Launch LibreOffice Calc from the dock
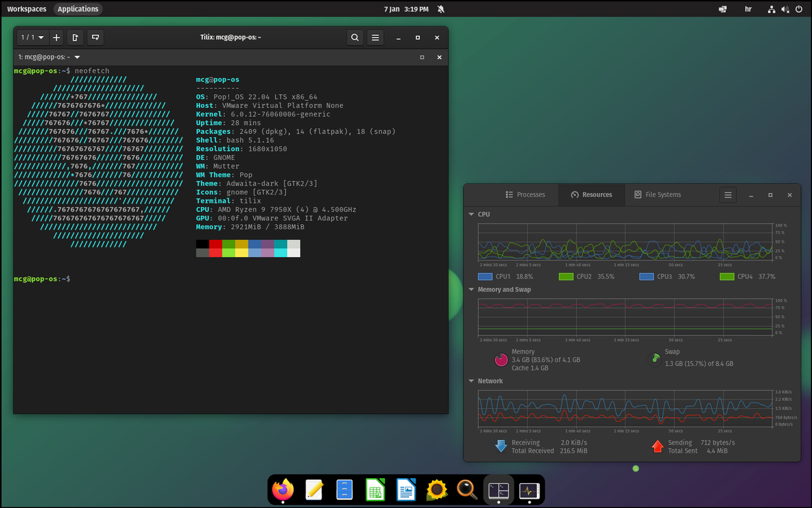The image size is (812, 508). (x=376, y=490)
